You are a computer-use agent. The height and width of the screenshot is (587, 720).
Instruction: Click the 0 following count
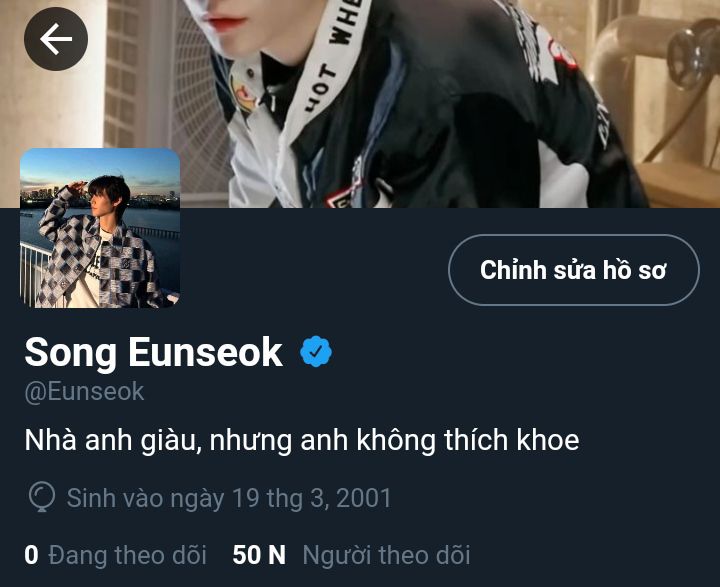[31, 555]
